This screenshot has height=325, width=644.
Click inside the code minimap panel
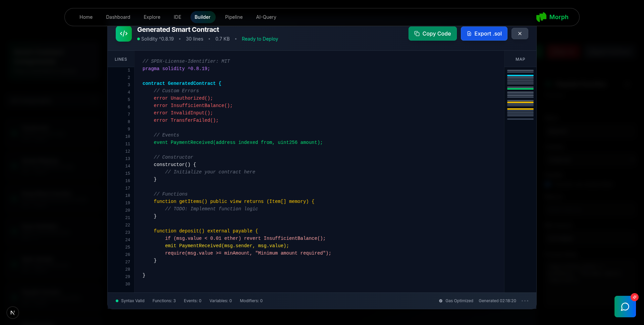click(x=520, y=96)
